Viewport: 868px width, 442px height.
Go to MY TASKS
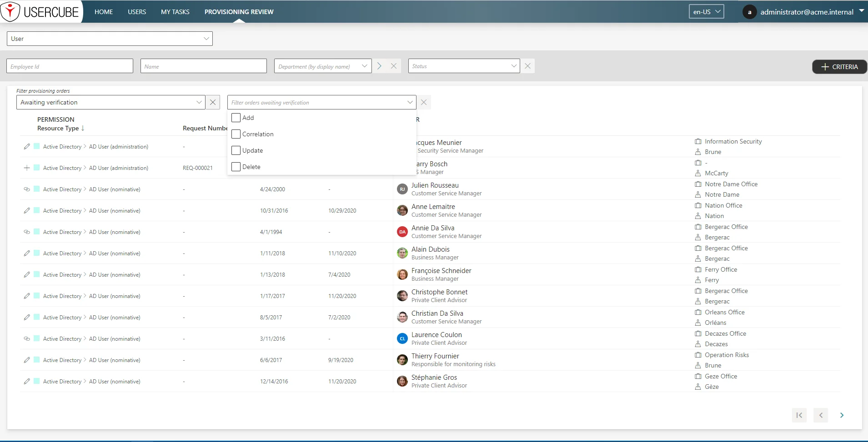click(x=175, y=12)
